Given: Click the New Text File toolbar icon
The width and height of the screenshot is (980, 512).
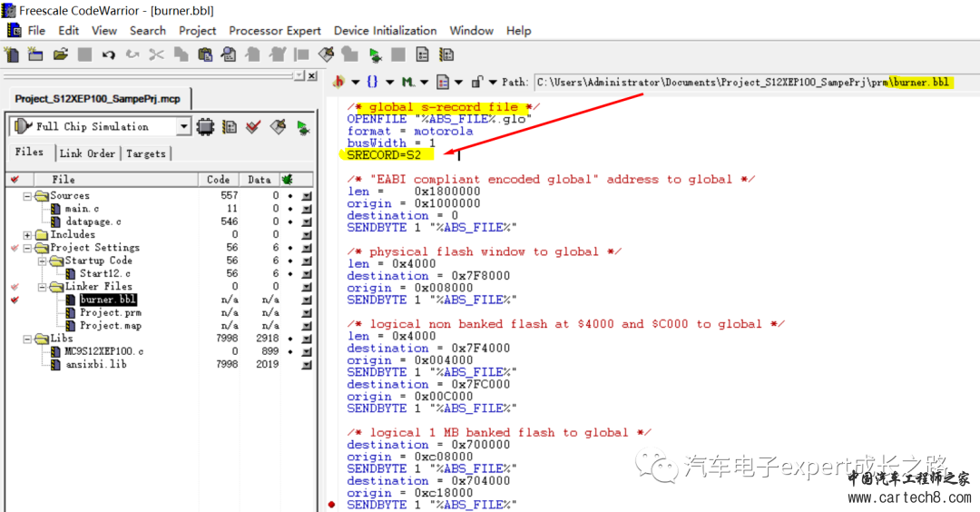Looking at the screenshot, I should click(x=11, y=55).
